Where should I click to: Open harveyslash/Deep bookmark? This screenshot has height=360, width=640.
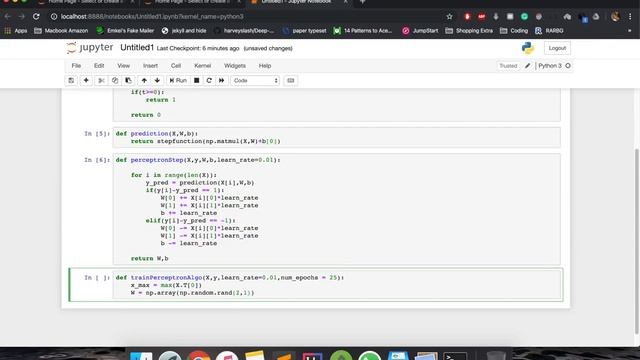(x=244, y=31)
